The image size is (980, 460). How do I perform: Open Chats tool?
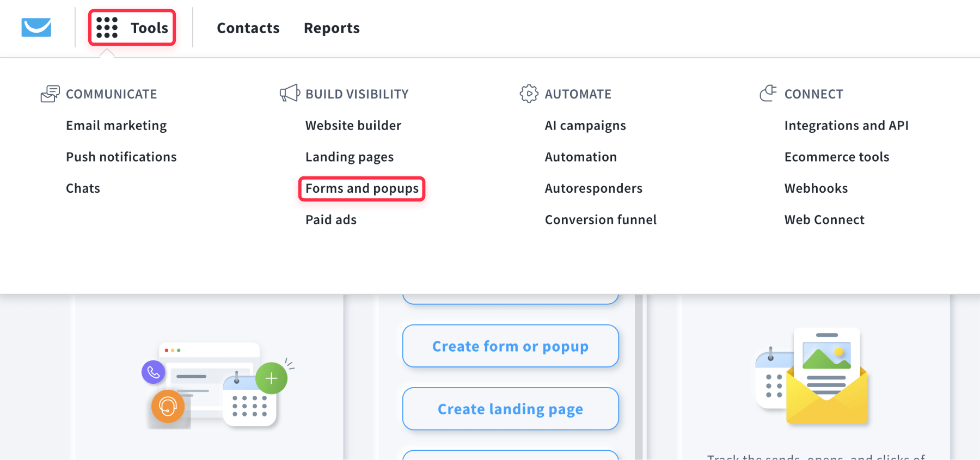[x=83, y=188]
